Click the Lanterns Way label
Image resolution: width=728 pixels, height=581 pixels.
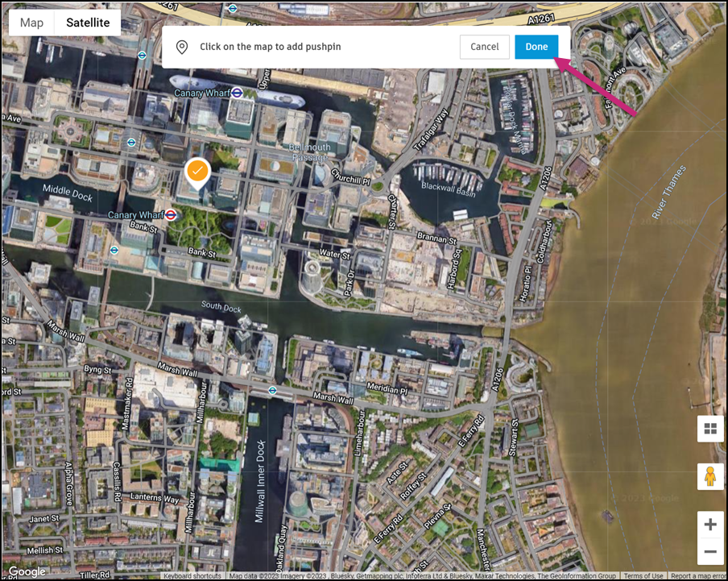(x=155, y=498)
